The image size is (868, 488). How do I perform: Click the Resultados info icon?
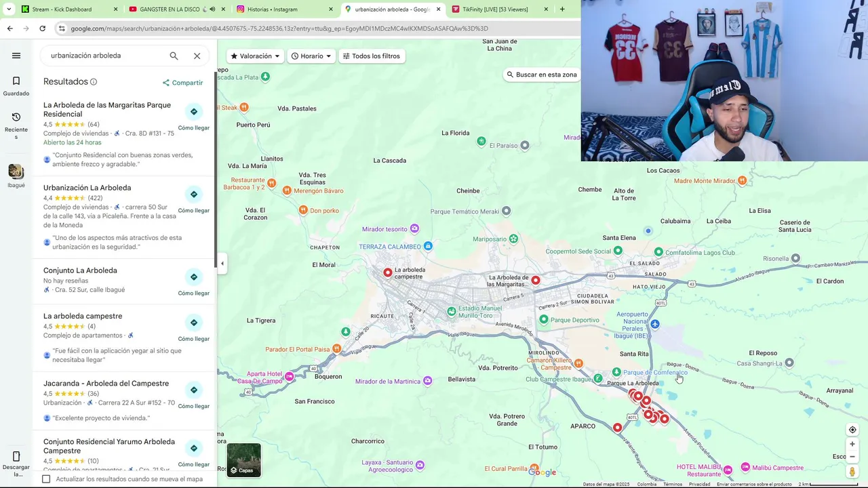94,82
